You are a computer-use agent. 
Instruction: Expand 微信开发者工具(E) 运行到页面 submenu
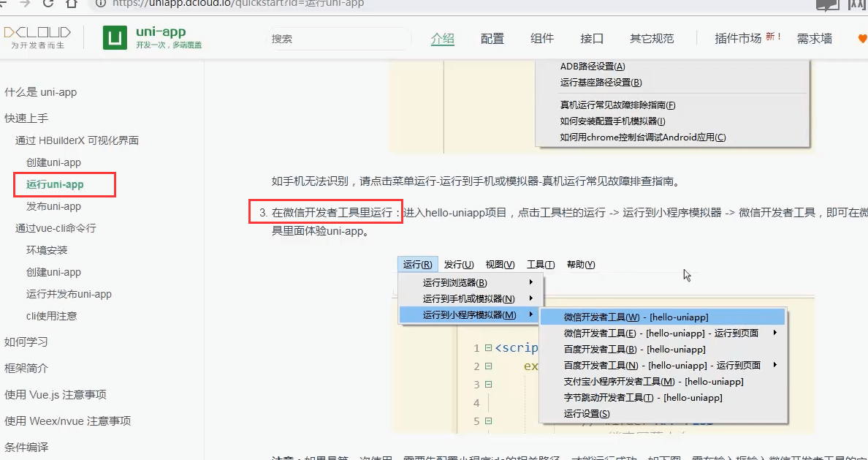663,333
